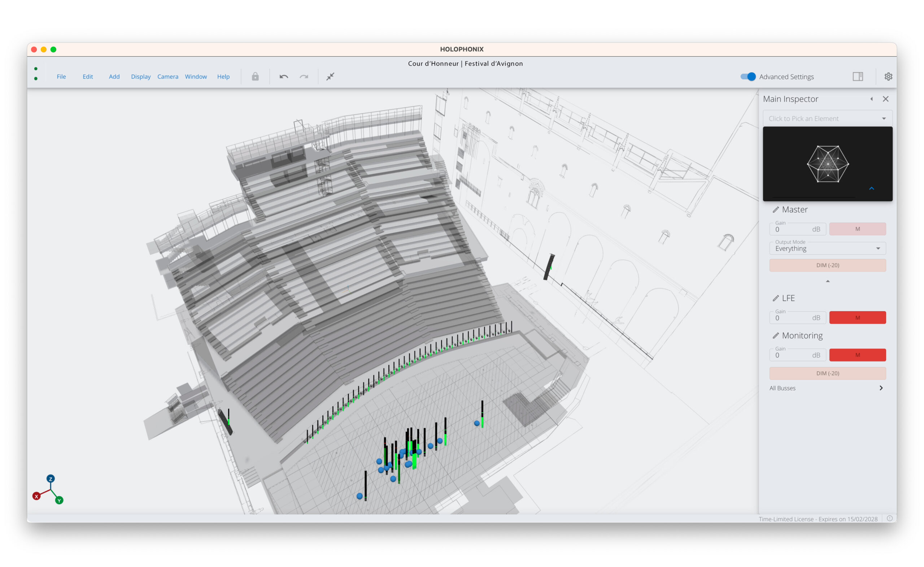Image resolution: width=924 pixels, height=567 pixels.
Task: Click the Master section title
Action: [x=794, y=210]
